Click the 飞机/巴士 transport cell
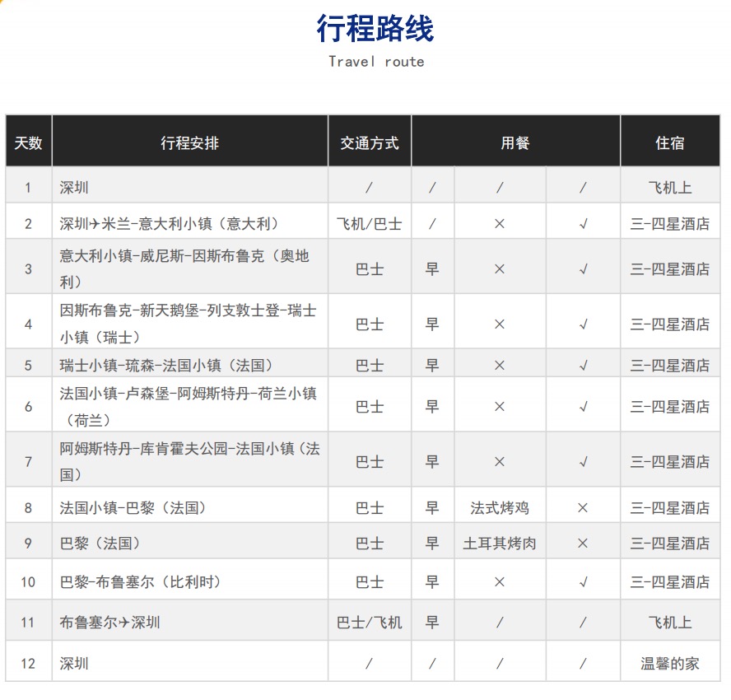The width and height of the screenshot is (731, 700). [x=369, y=223]
